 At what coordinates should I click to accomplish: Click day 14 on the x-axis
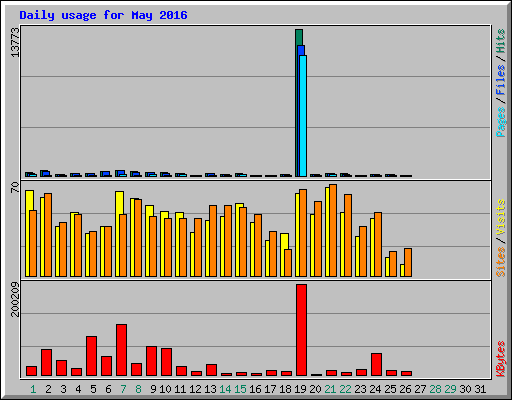coord(225,389)
